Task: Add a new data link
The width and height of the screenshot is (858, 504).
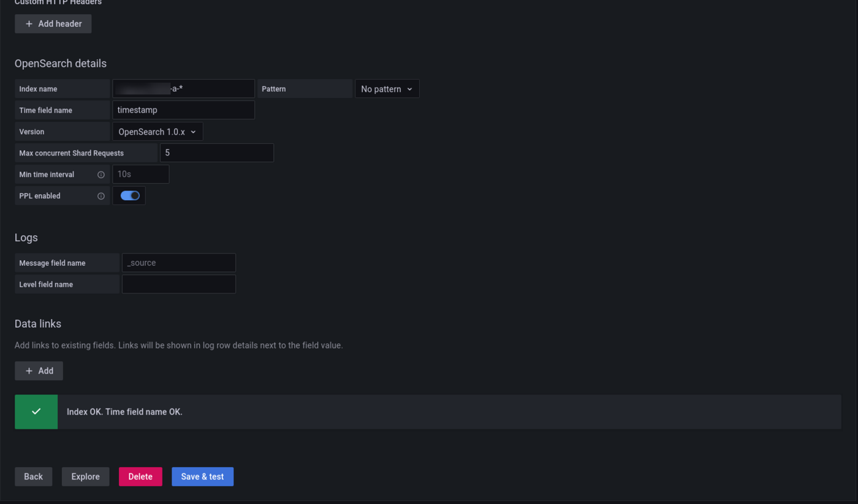Action: click(x=39, y=370)
